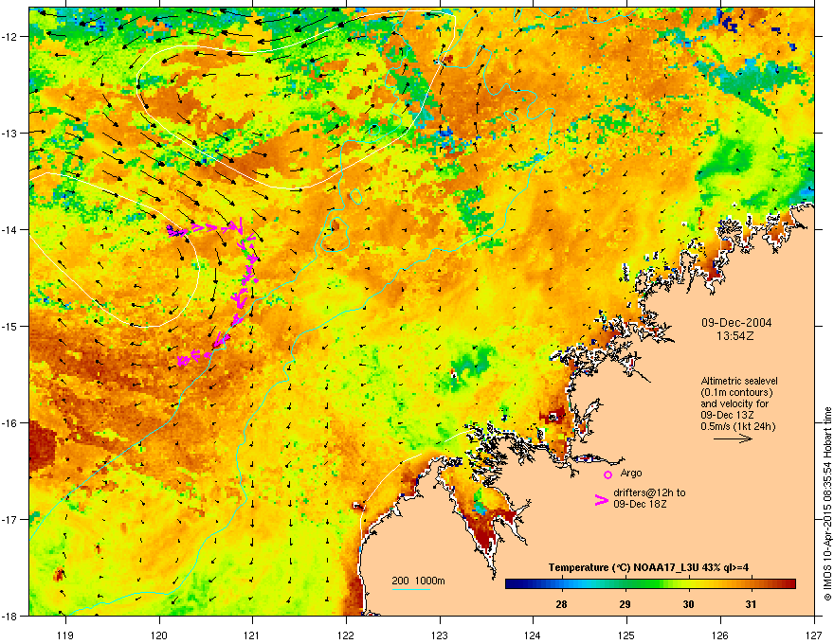Click the longitude axis label 122
This screenshot has width=834, height=644.
pos(346,635)
